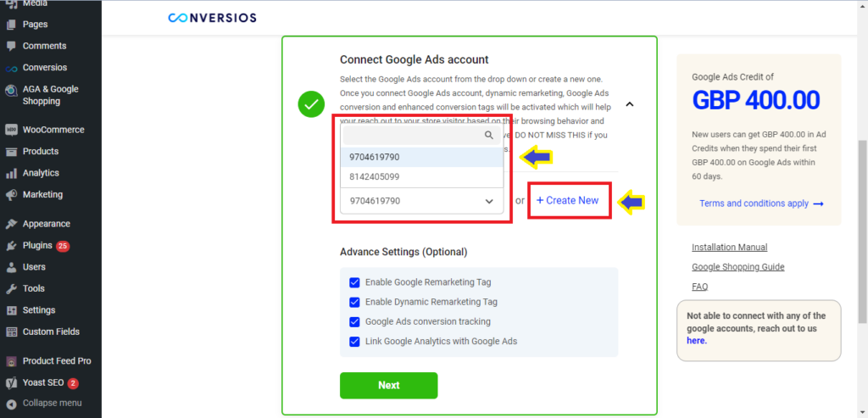This screenshot has width=868, height=418.
Task: Open Product Feed Pro icon
Action: point(11,361)
